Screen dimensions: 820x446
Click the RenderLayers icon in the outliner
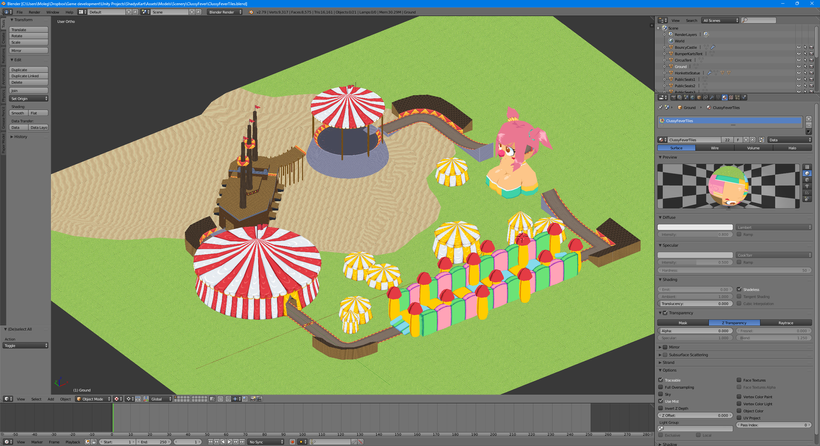(x=671, y=34)
